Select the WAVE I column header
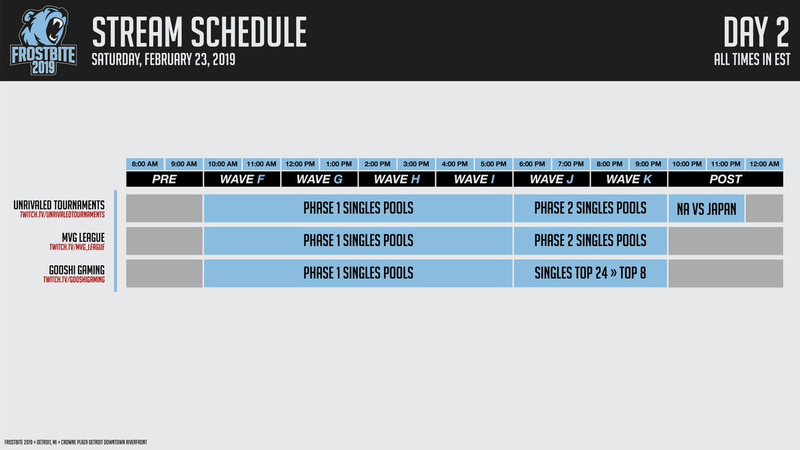The image size is (800, 450). (474, 179)
